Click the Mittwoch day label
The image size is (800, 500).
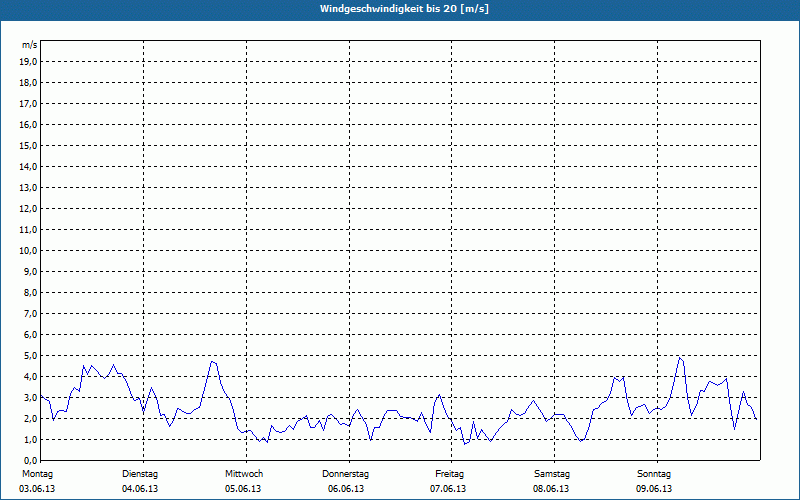[x=244, y=474]
